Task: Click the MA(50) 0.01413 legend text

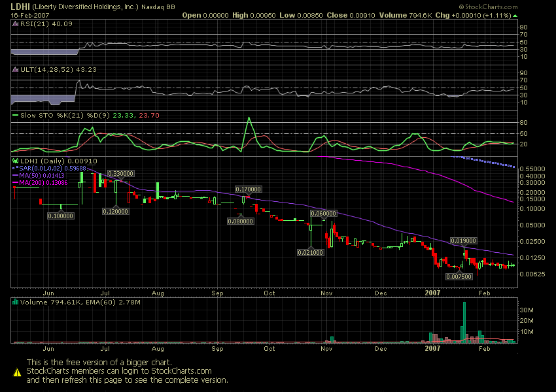Action: (42, 176)
